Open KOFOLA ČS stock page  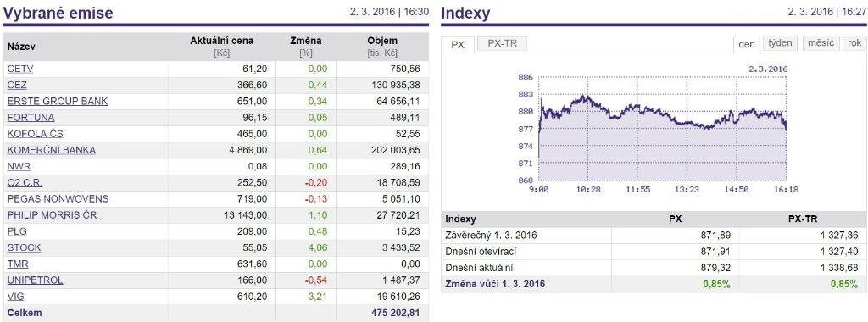click(x=36, y=134)
